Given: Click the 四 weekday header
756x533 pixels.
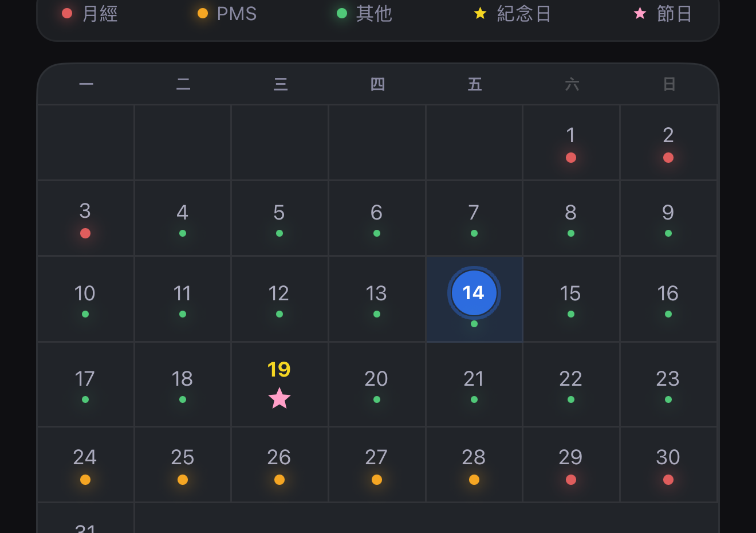Looking at the screenshot, I should click(x=377, y=84).
